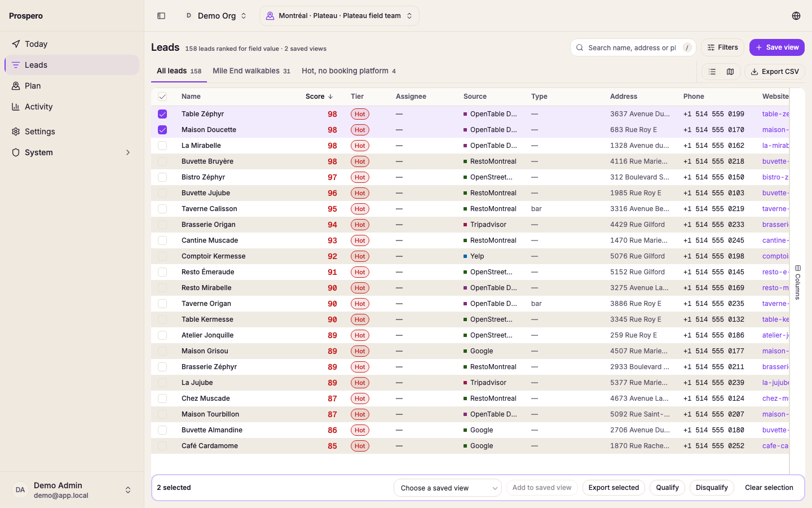Viewport: 812px width, 508px height.
Task: Open lead Atelier Jonquille
Action: tap(208, 335)
